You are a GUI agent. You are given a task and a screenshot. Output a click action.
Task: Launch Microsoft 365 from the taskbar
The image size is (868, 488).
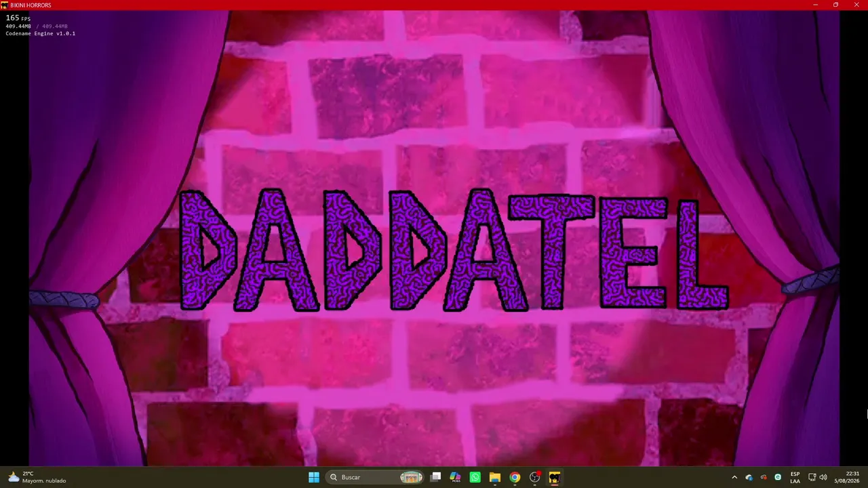(456, 477)
